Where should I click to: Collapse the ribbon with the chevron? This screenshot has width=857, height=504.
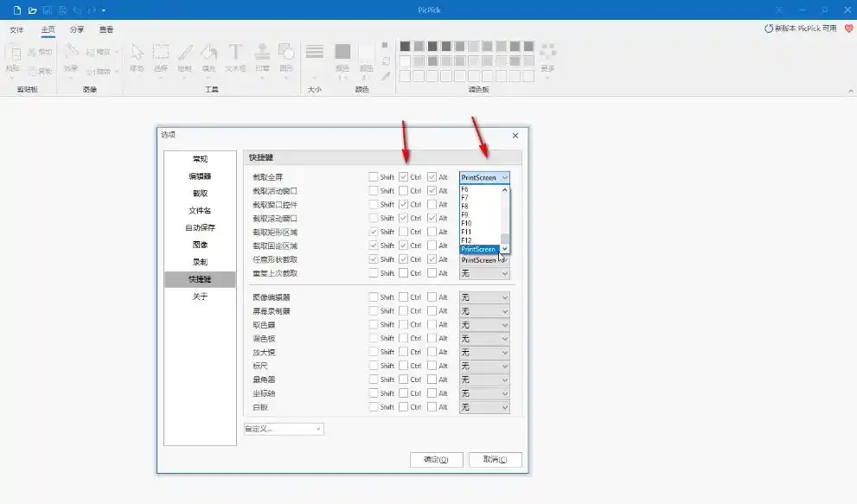850,91
